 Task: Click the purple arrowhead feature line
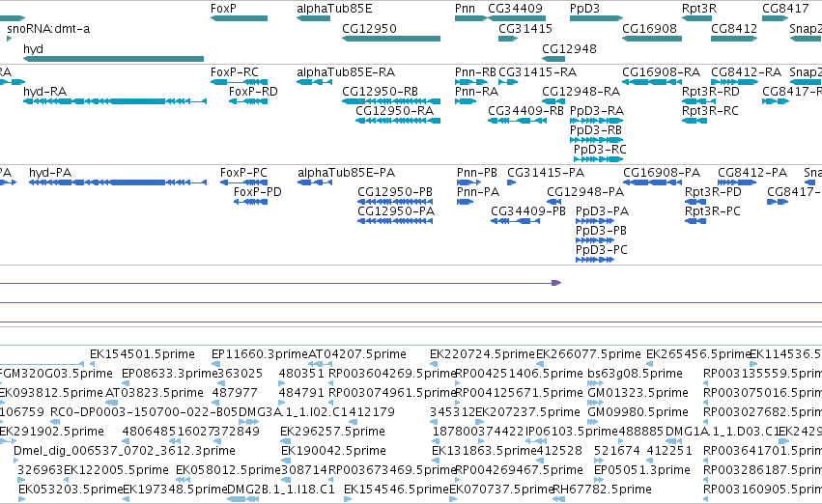coord(280,283)
